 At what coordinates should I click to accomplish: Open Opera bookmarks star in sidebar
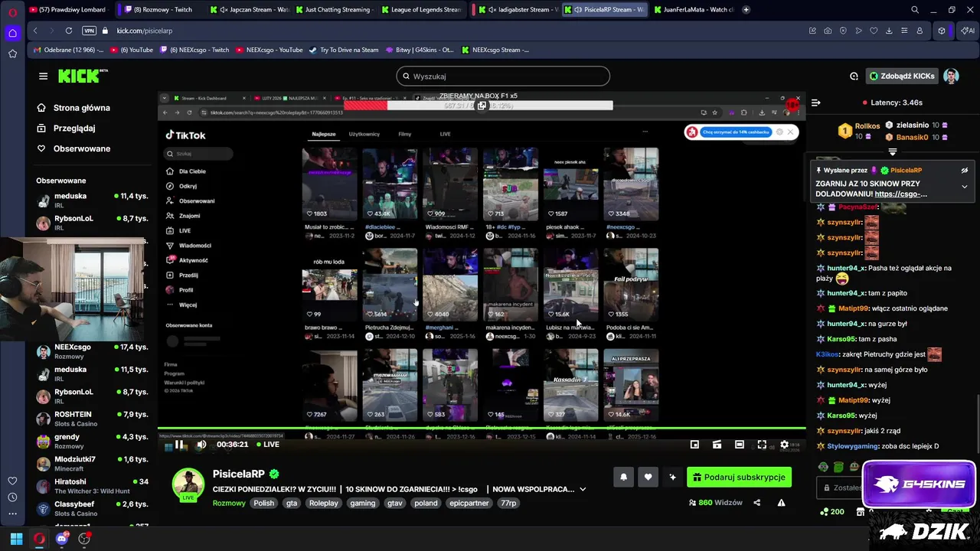[12, 54]
